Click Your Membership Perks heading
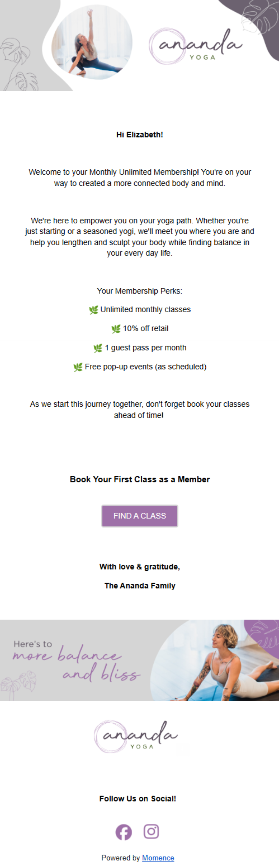 pos(139,291)
